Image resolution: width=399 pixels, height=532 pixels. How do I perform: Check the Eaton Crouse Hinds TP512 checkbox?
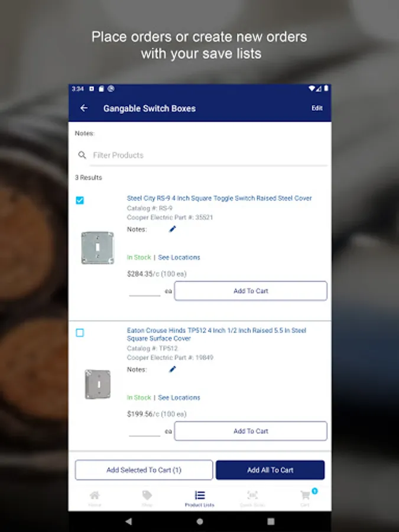coord(80,333)
